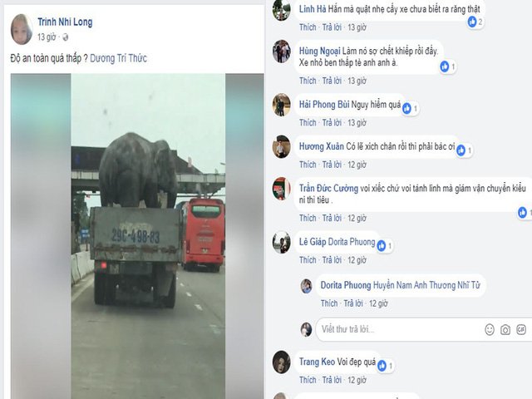Open the elephant on truck photo
Screen dimensions: 532x399
147,224
